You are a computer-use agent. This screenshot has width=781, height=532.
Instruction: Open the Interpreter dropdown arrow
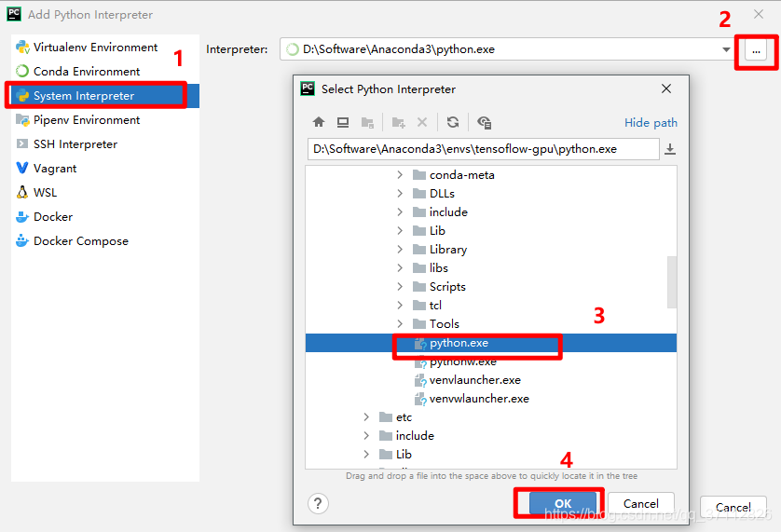(726, 49)
